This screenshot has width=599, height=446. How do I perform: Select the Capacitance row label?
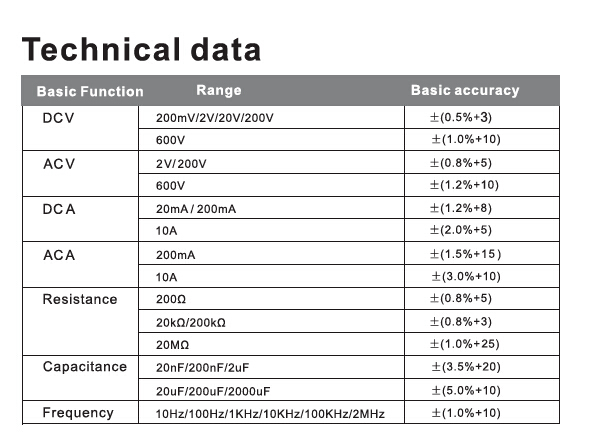(x=84, y=367)
